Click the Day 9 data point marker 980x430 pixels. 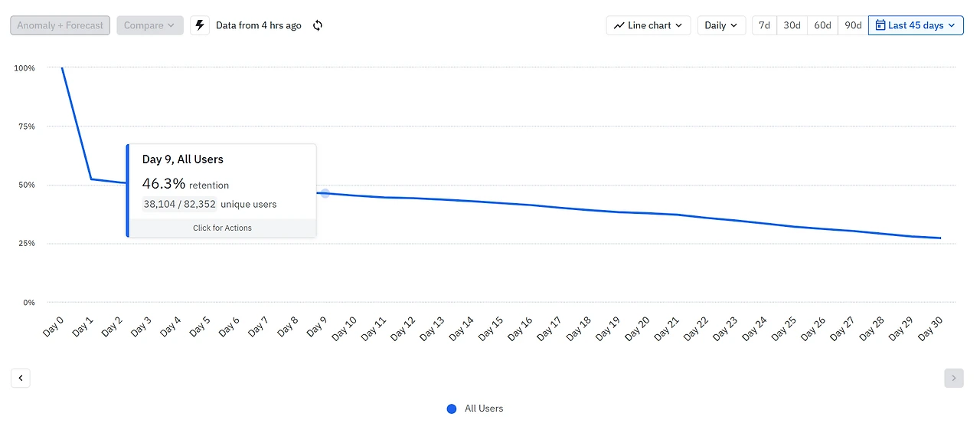point(325,193)
